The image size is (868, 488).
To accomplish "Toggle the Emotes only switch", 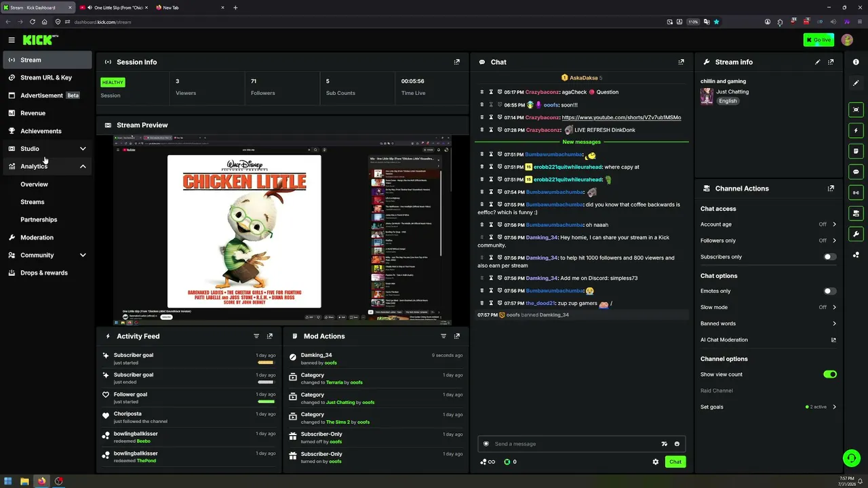I will (x=829, y=291).
